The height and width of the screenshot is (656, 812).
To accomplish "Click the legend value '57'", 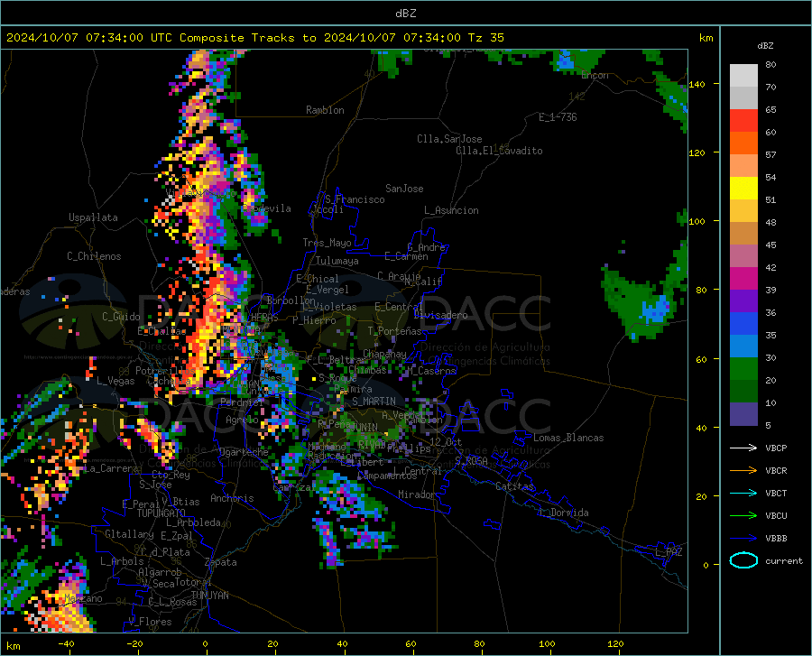I will pyautogui.click(x=771, y=155).
